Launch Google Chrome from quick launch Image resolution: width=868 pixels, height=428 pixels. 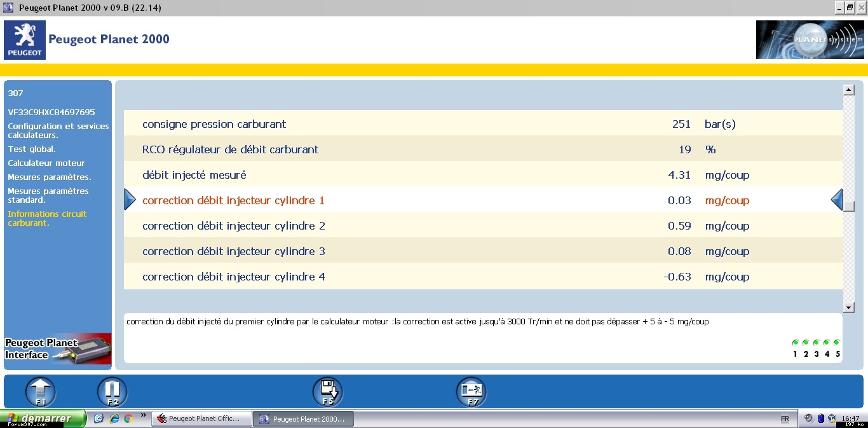tap(128, 418)
